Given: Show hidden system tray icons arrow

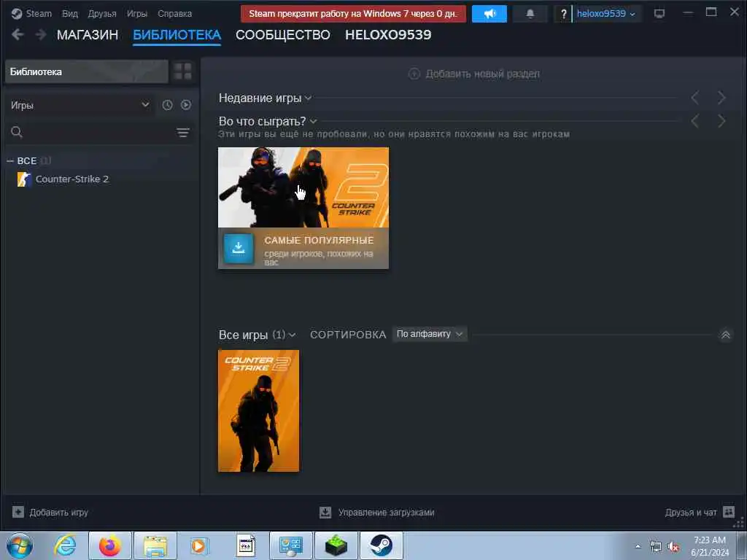Looking at the screenshot, I should click(638, 546).
